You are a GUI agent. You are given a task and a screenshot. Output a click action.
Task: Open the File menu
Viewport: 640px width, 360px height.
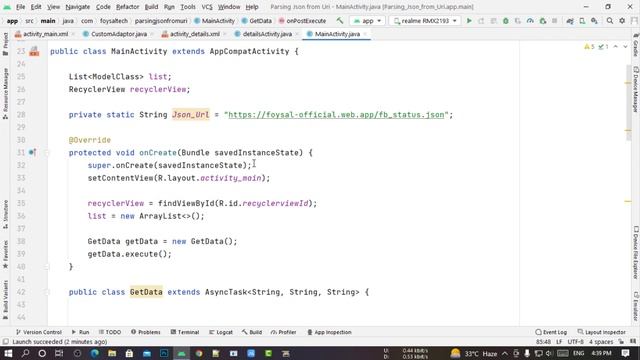20,7
